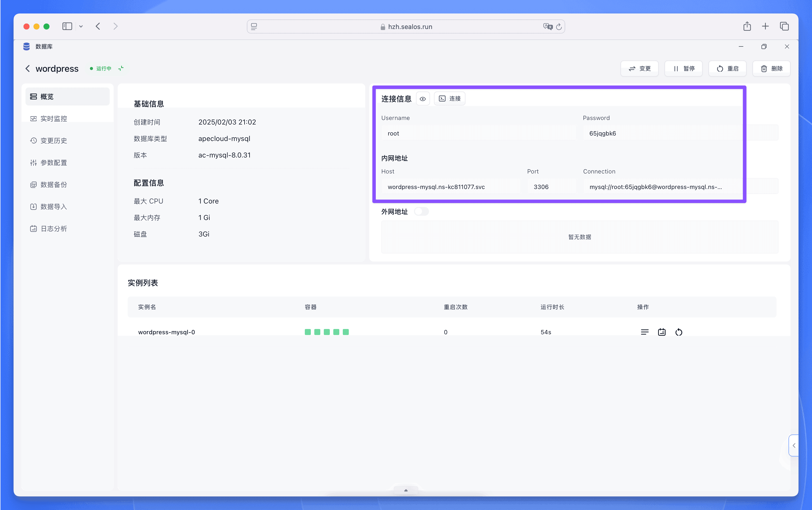
Task: Click the green container status squares
Action: 327,332
